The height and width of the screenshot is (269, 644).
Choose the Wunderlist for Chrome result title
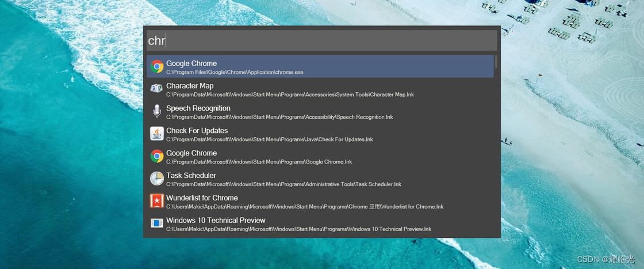point(202,198)
